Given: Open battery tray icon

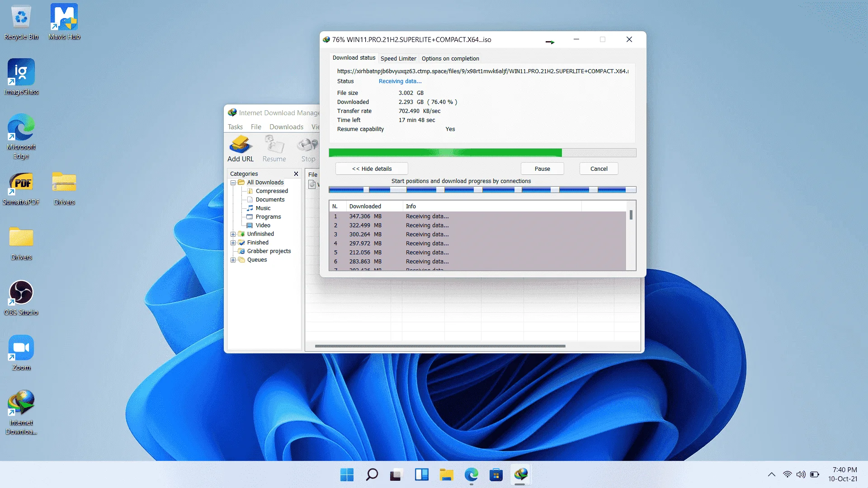Looking at the screenshot, I should coord(815,474).
